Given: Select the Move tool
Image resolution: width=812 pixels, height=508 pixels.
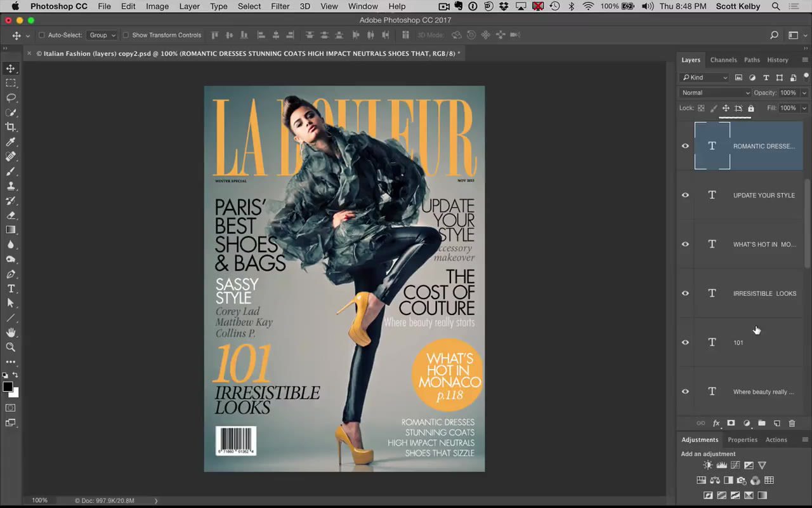Looking at the screenshot, I should click(10, 69).
